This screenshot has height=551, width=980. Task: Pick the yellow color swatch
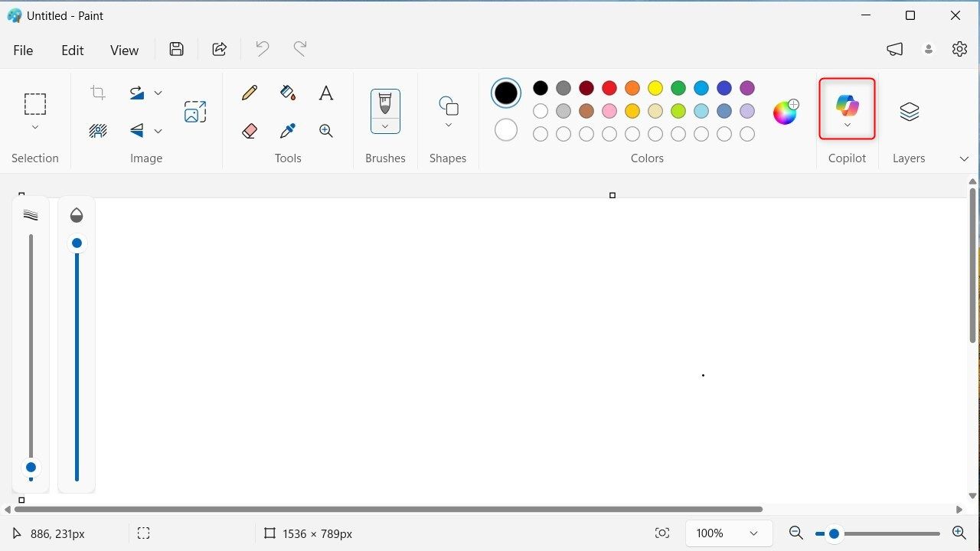coord(655,88)
